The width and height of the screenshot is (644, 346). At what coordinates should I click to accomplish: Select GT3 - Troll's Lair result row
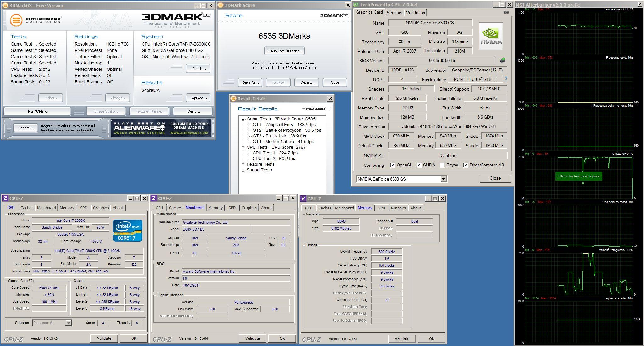point(279,136)
